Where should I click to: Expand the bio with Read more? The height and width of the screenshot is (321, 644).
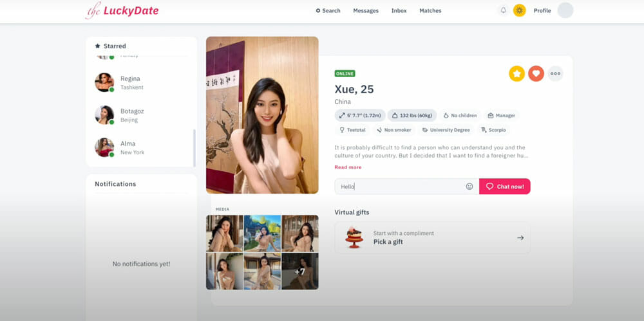[348, 167]
